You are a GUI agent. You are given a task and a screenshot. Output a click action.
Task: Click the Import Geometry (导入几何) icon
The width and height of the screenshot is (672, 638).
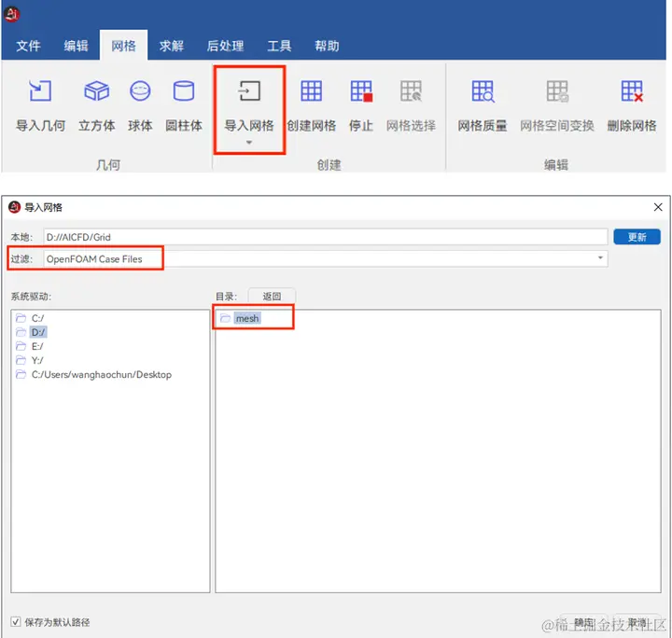[x=40, y=90]
